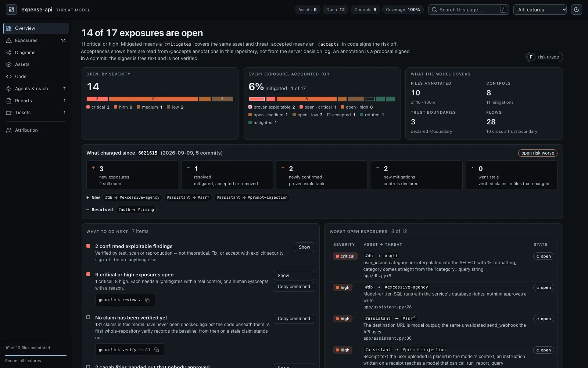Show the 2 confirmed exploitable findings
This screenshot has height=368, width=588.
click(304, 247)
